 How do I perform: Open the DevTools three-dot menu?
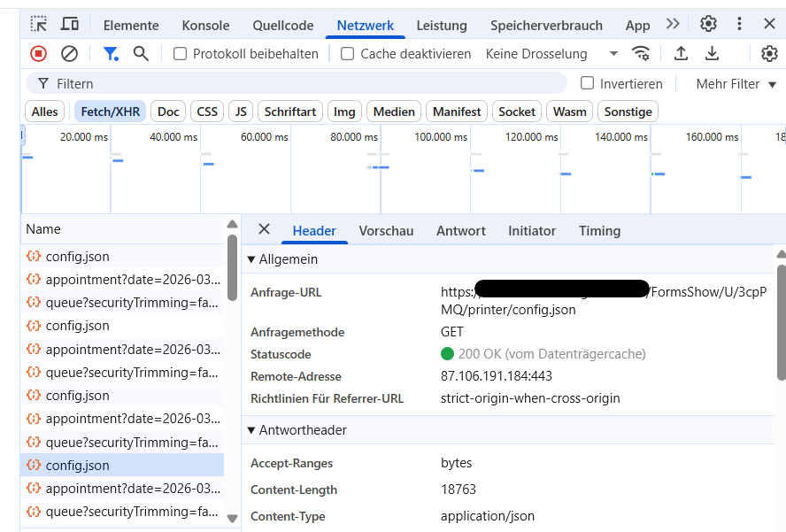[739, 24]
